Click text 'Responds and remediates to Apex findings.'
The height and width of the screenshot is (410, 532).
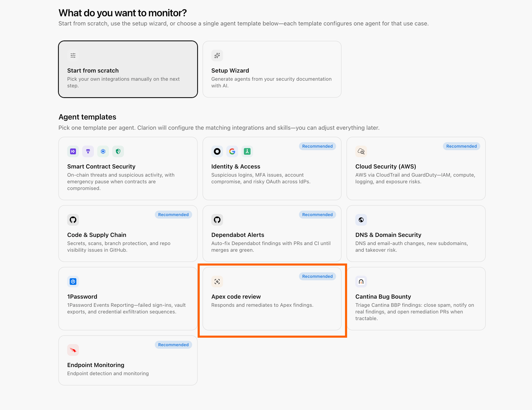(x=262, y=305)
